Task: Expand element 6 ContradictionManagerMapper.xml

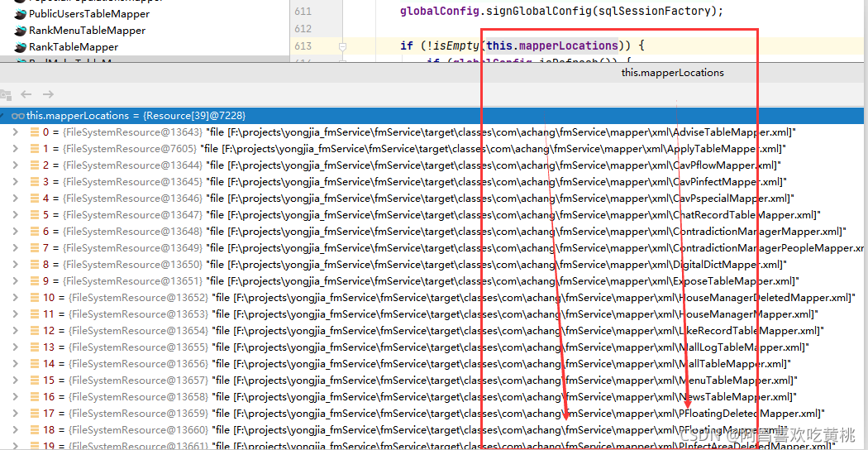Action: (x=16, y=232)
